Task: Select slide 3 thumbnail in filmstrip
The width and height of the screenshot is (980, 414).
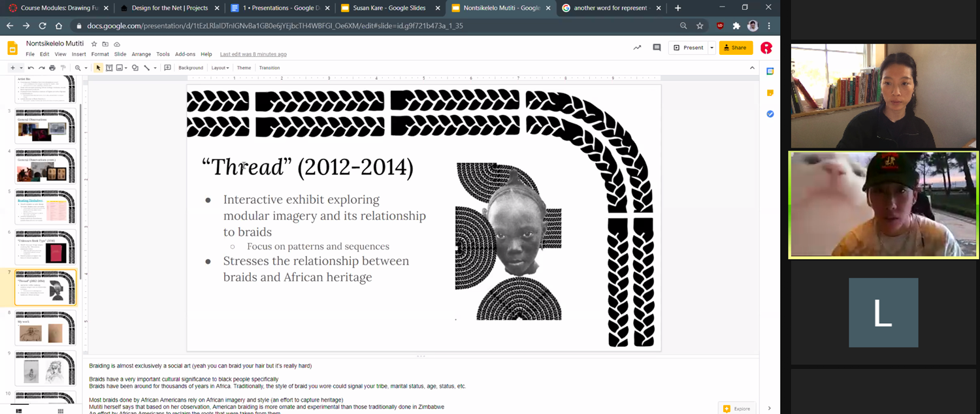Action: (45, 127)
